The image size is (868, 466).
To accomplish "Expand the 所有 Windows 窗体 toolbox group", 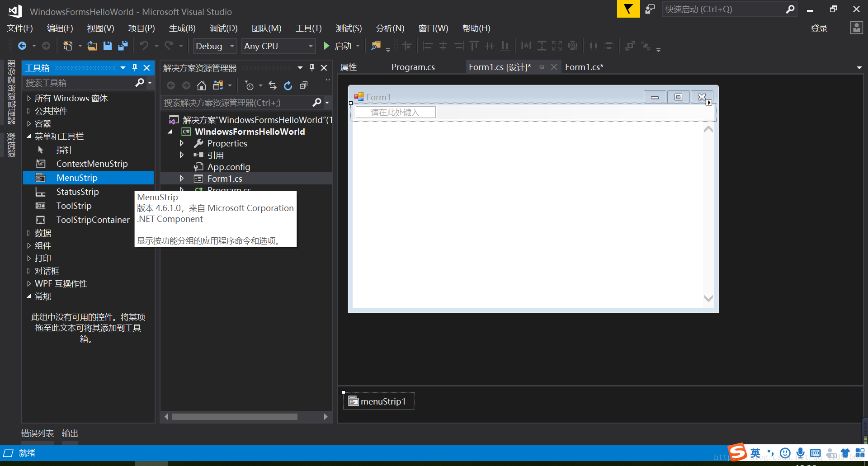I will pyautogui.click(x=29, y=98).
